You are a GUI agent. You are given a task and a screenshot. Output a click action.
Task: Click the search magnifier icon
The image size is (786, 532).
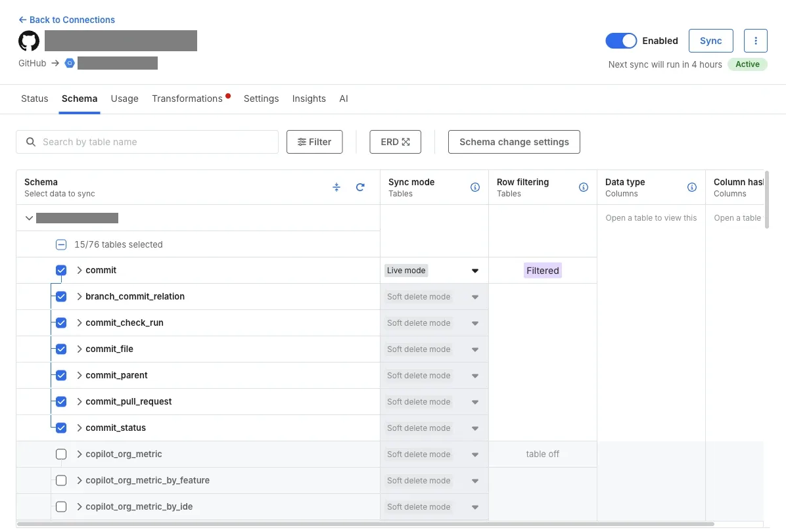pos(31,143)
